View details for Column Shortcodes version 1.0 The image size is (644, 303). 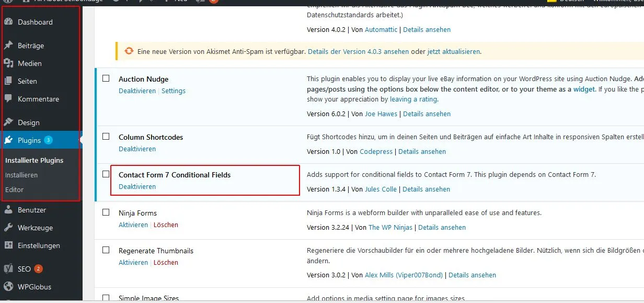click(x=422, y=151)
